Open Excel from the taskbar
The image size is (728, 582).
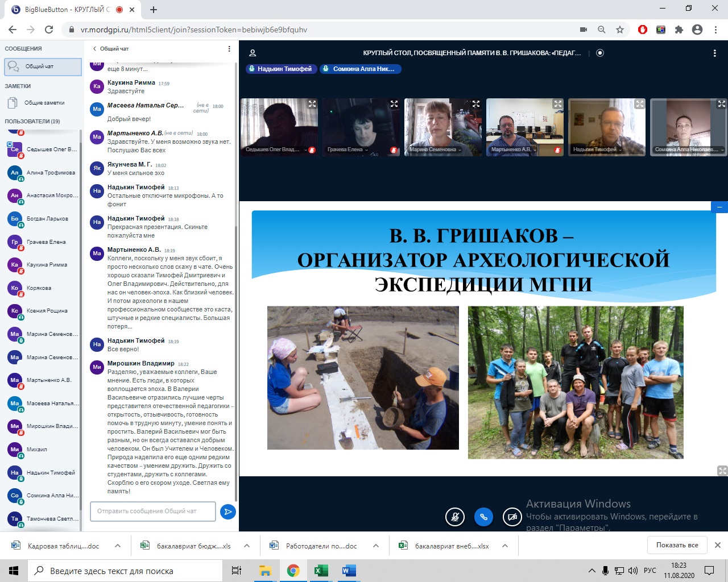tap(321, 571)
